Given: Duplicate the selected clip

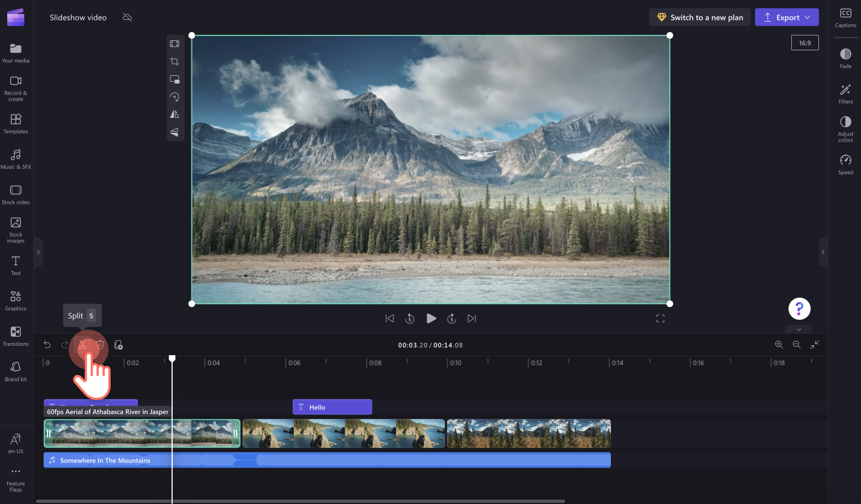Looking at the screenshot, I should pyautogui.click(x=118, y=345).
